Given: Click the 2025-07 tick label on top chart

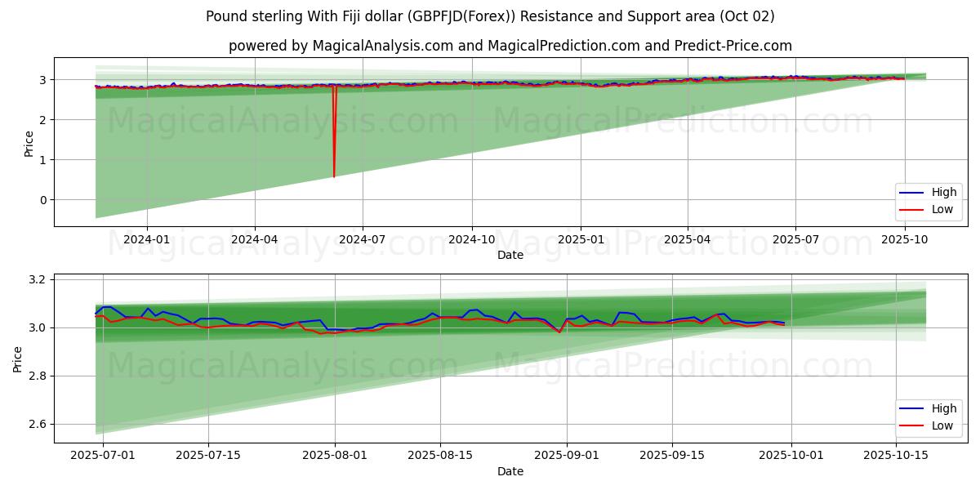Looking at the screenshot, I should tap(795, 239).
